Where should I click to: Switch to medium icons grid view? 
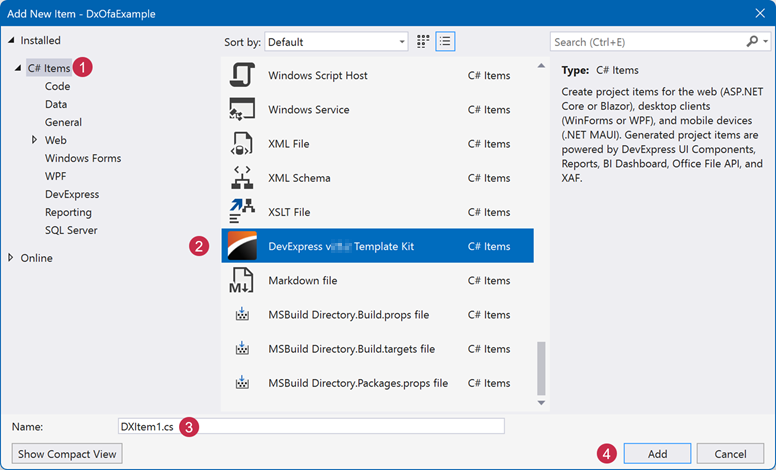[423, 42]
